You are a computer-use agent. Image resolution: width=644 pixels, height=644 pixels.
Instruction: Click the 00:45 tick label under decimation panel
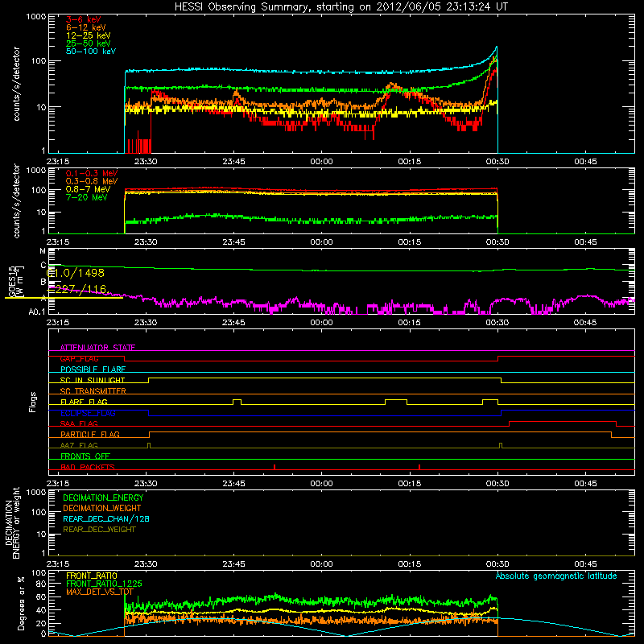tap(585, 564)
